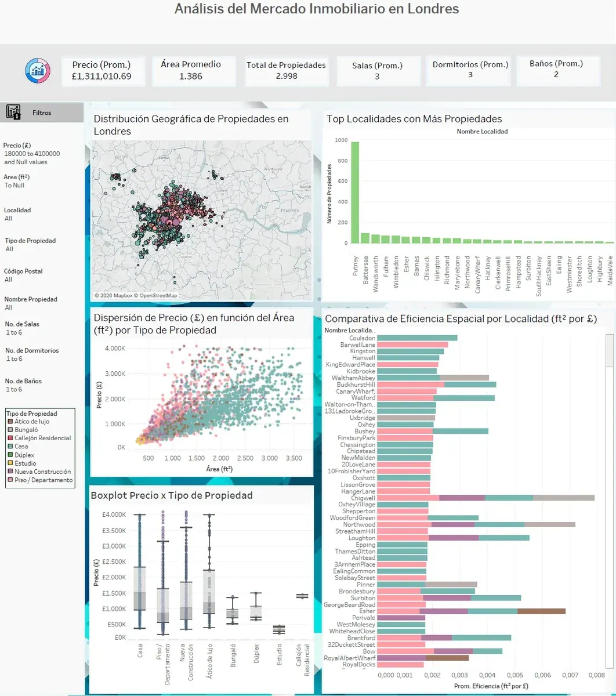Click the Northwood label in the efficiency chart
Image resolution: width=616 pixels, height=696 pixels.
click(x=360, y=525)
